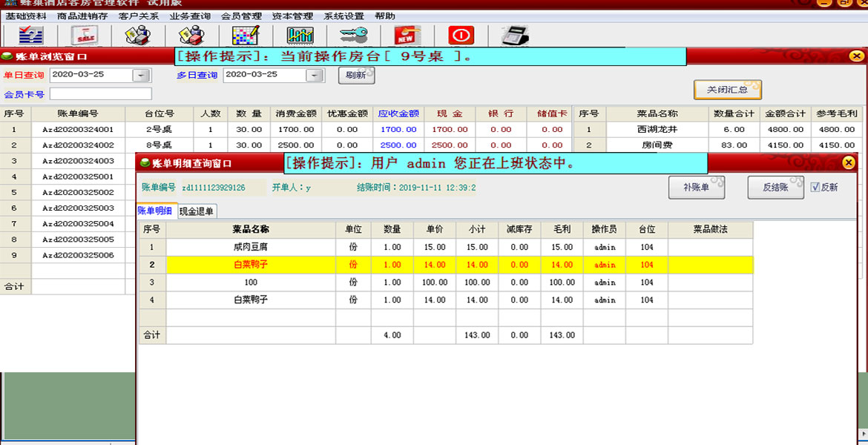Image resolution: width=868 pixels, height=445 pixels.
Task: Select the dish named 100 in row 3
Action: pyautogui.click(x=251, y=283)
